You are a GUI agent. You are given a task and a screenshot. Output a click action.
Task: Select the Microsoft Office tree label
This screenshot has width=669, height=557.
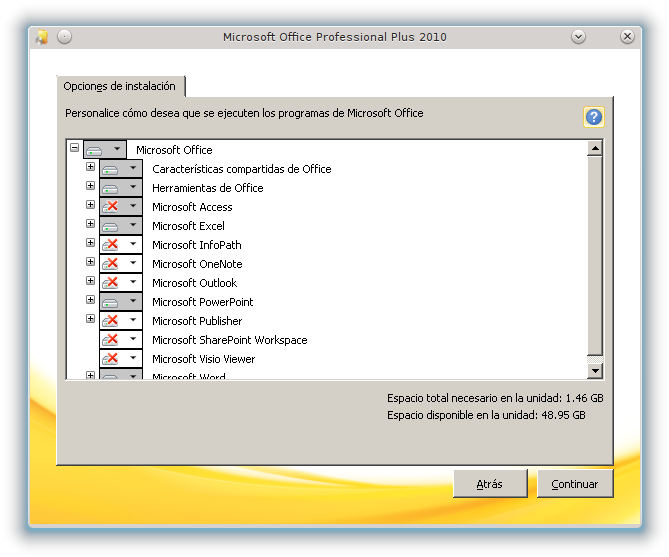[174, 150]
